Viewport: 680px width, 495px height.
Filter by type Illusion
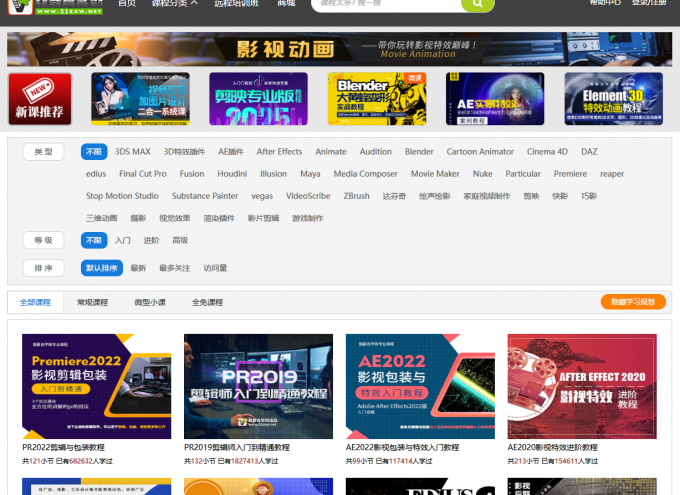(273, 174)
